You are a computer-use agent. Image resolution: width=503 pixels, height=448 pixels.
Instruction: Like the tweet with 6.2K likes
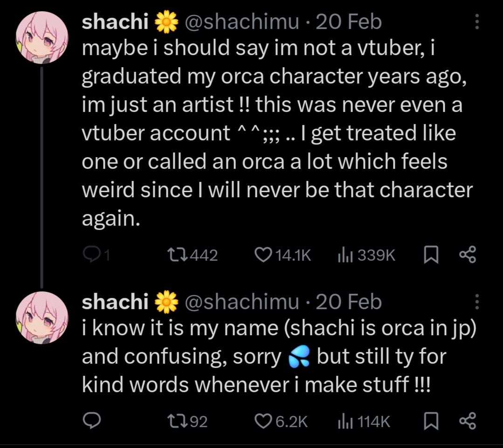pos(264,421)
